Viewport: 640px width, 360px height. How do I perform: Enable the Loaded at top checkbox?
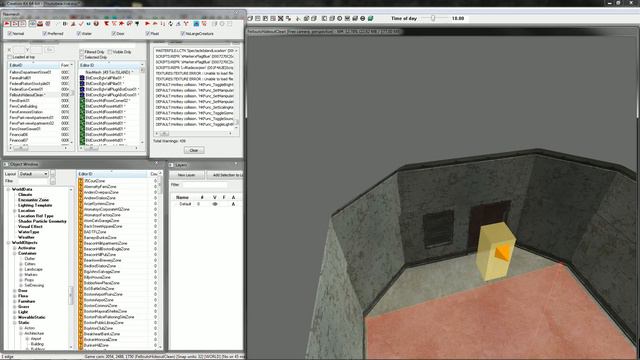coord(10,57)
